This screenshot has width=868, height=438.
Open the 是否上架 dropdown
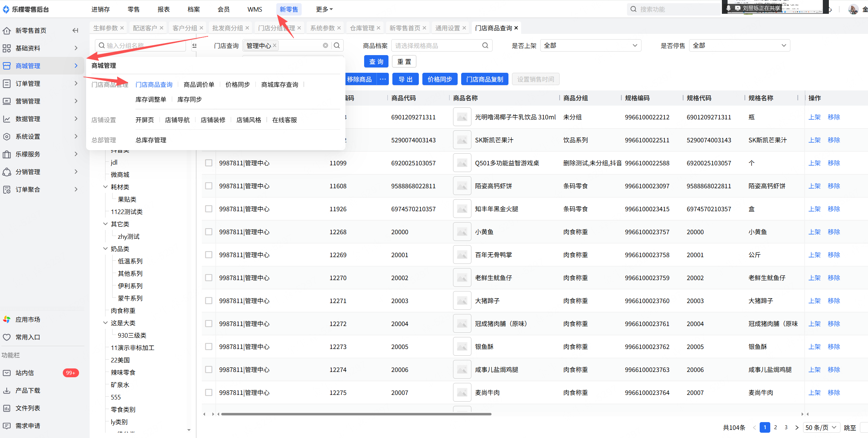[x=590, y=46]
